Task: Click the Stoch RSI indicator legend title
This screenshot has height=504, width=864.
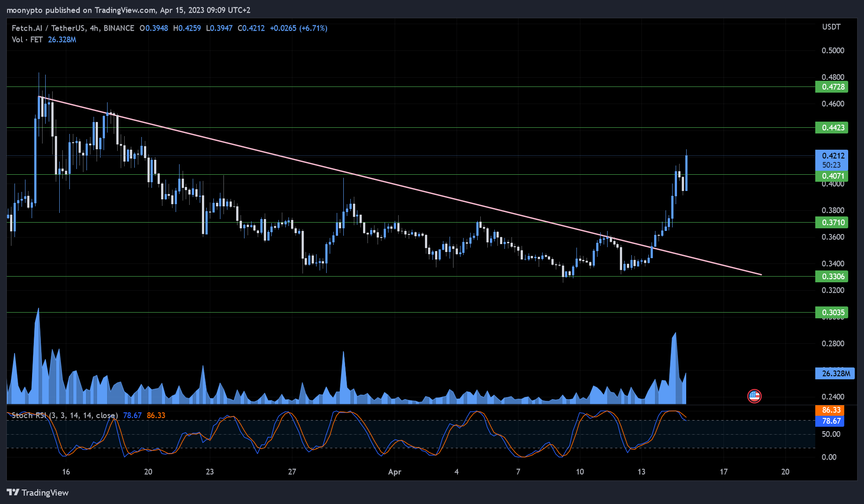Action: point(65,415)
